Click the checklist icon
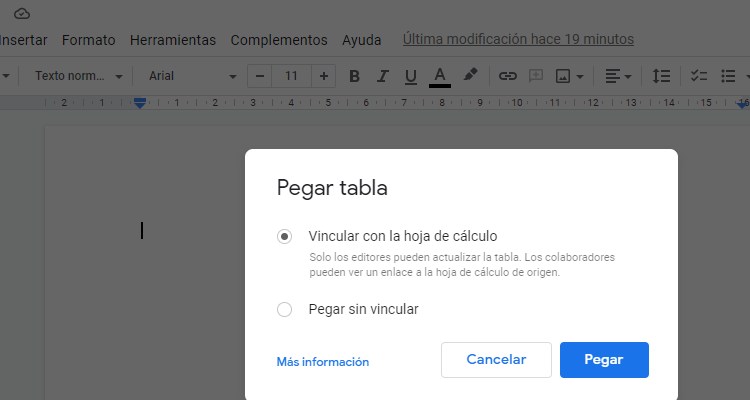Viewport: 750px width, 400px height. pyautogui.click(x=699, y=76)
